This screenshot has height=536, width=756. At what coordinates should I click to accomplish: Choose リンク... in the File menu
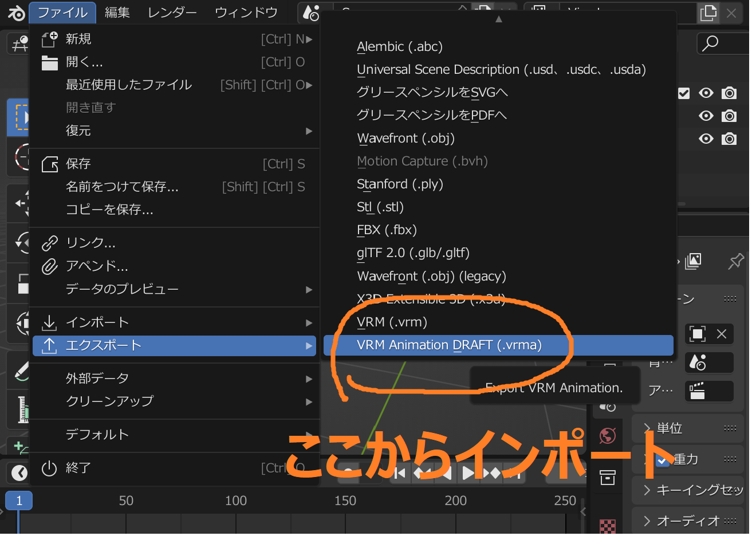(175, 243)
